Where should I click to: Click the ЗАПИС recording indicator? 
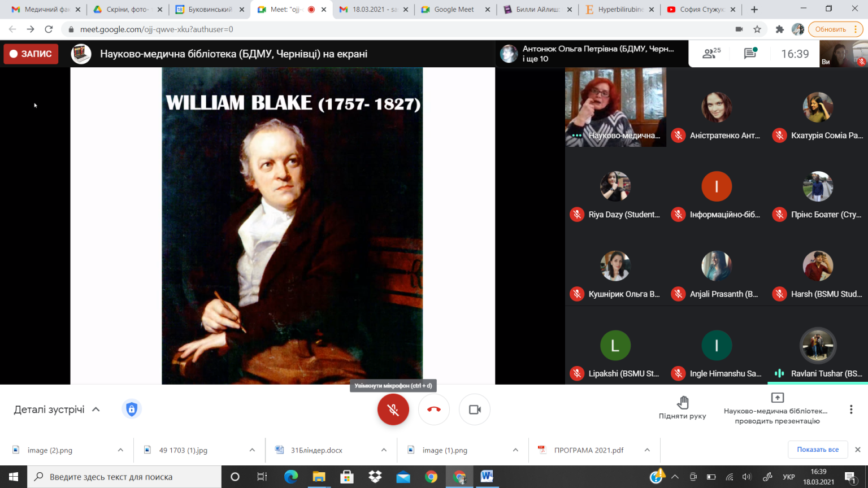point(31,54)
